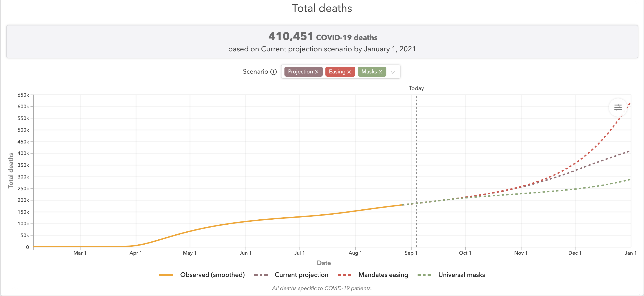Click the Scenario info icon
Screen dimensions: 644x296
tap(274, 72)
